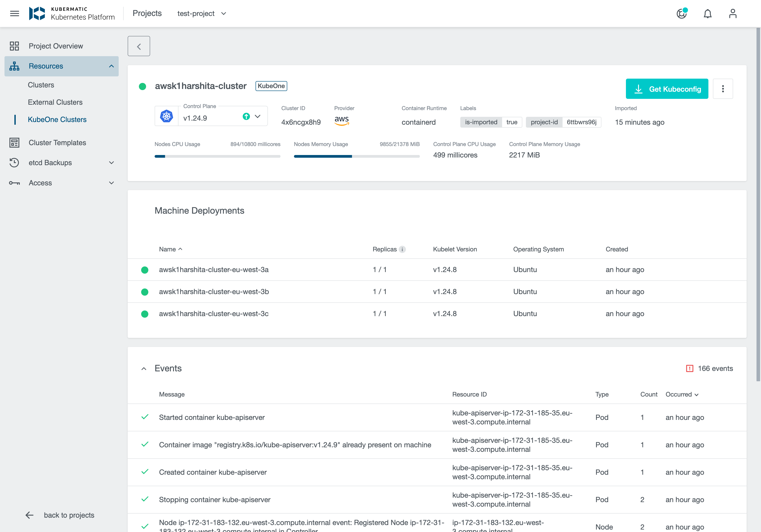The image size is (761, 532).
Task: Open the awsk1harshita-cluster-eu-west-3b machine deployment row
Action: coord(214,292)
